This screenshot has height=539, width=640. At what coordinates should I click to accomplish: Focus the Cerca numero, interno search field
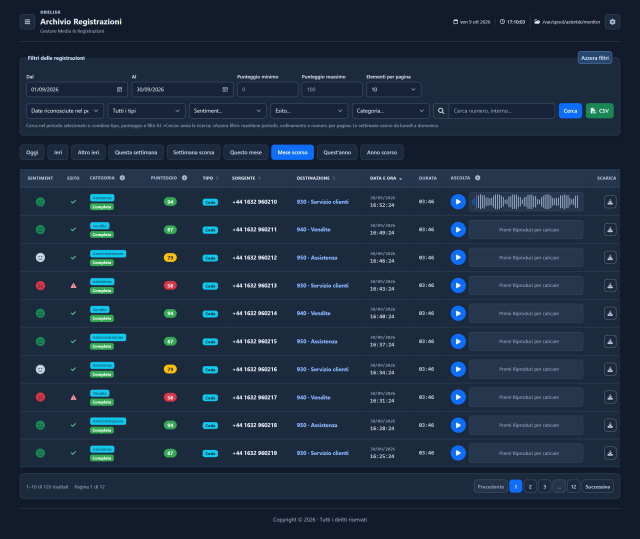pyautogui.click(x=501, y=111)
